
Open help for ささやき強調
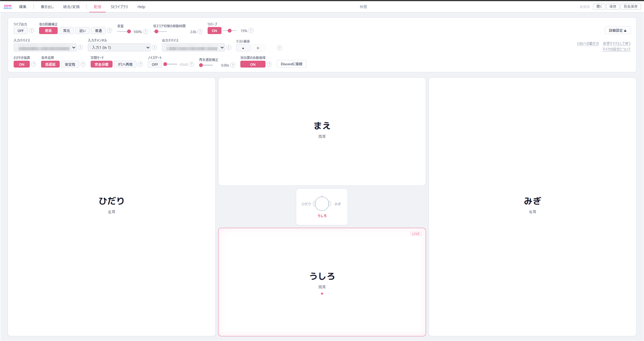click(34, 64)
